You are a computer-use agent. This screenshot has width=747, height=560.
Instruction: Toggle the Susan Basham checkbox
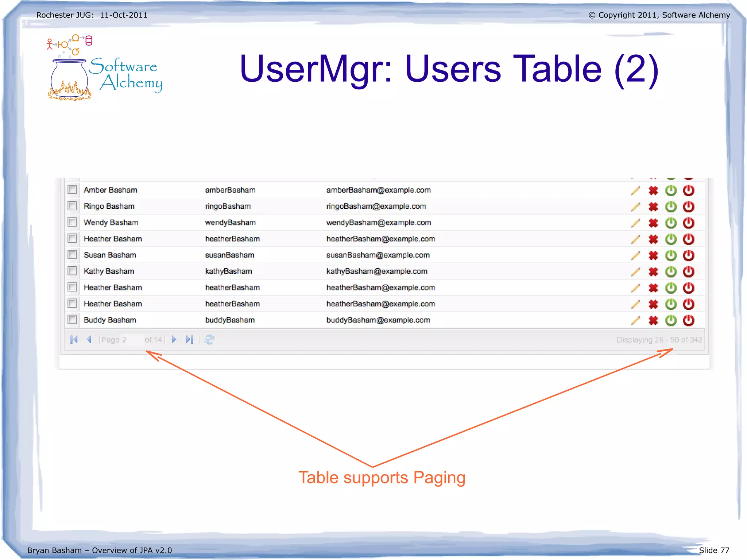[x=72, y=255]
